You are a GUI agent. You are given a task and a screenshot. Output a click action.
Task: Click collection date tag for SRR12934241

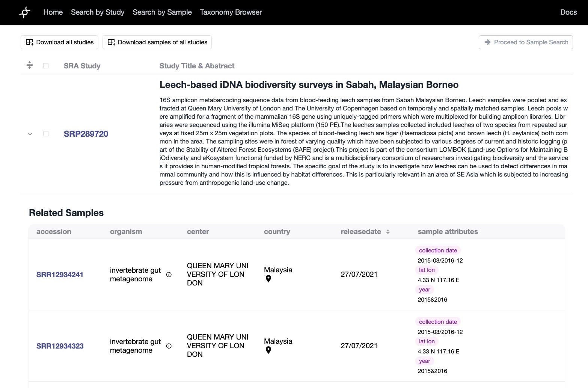click(x=438, y=251)
